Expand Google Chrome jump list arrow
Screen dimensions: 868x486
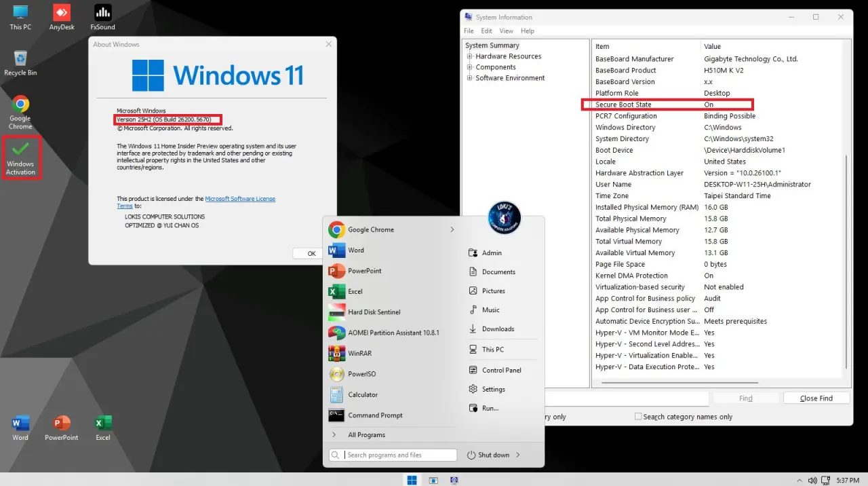click(452, 229)
